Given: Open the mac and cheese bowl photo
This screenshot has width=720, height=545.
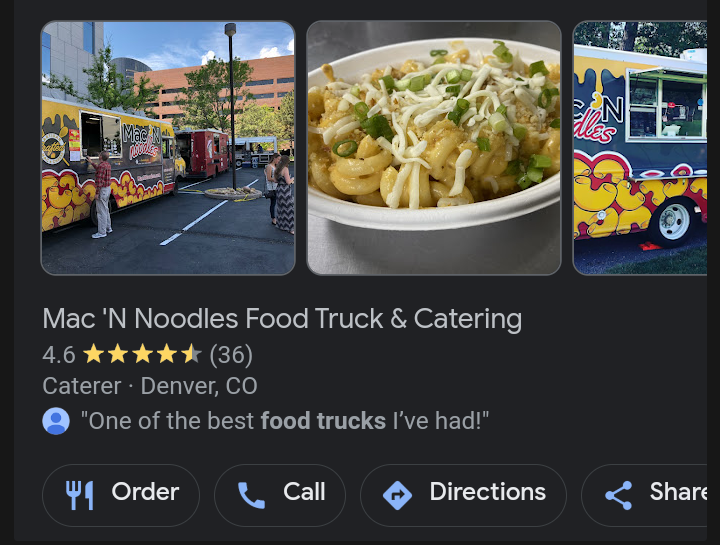Looking at the screenshot, I should point(434,148).
